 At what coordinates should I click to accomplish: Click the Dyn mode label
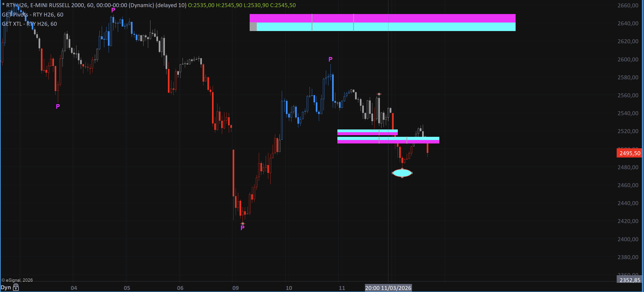coord(6,287)
